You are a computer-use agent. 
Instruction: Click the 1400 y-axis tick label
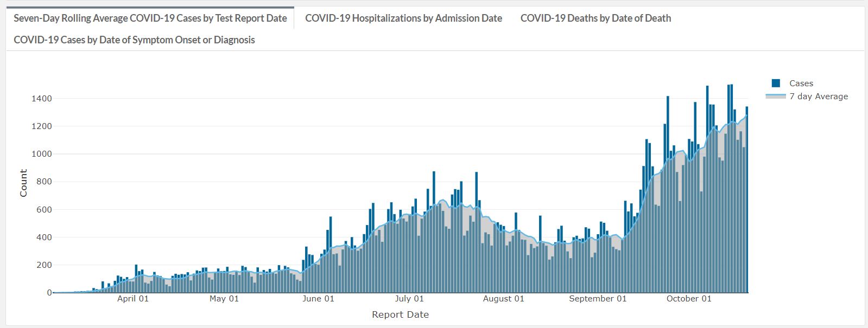tap(41, 99)
